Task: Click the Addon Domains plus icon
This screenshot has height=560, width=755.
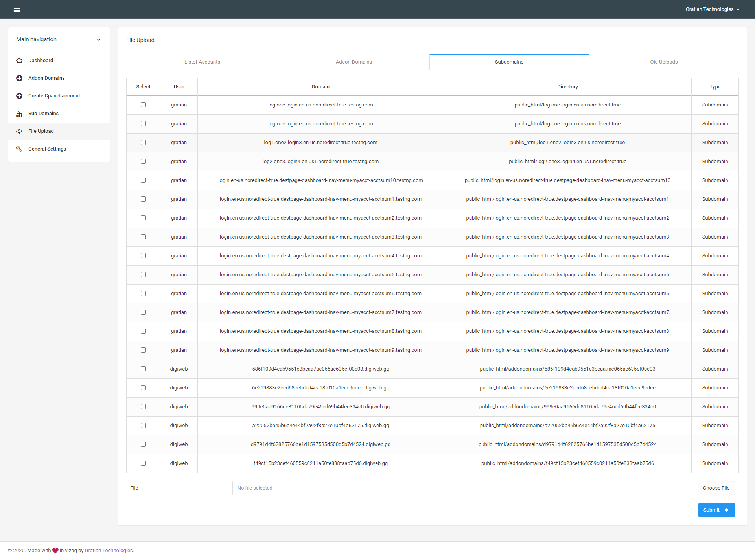Action: (x=19, y=78)
